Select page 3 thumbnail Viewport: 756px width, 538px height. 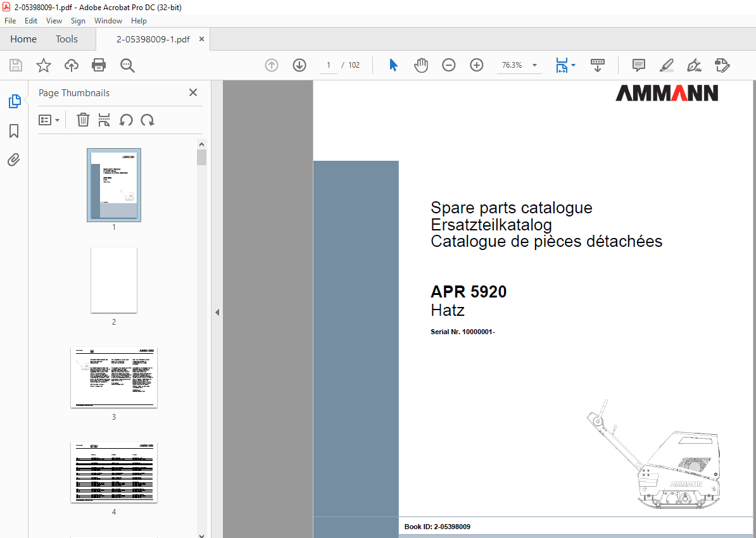pyautogui.click(x=114, y=377)
